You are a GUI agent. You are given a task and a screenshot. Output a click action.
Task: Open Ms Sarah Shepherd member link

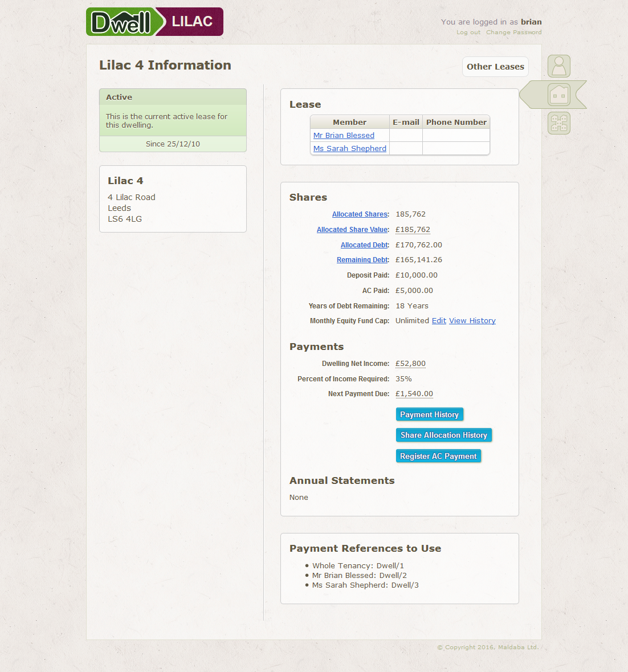click(x=349, y=149)
